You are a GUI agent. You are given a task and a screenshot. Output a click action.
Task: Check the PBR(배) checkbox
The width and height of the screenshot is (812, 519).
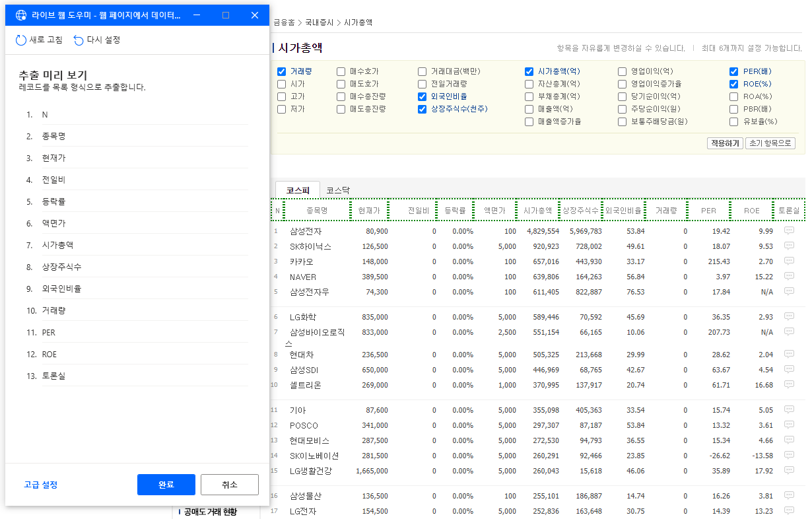click(x=734, y=109)
